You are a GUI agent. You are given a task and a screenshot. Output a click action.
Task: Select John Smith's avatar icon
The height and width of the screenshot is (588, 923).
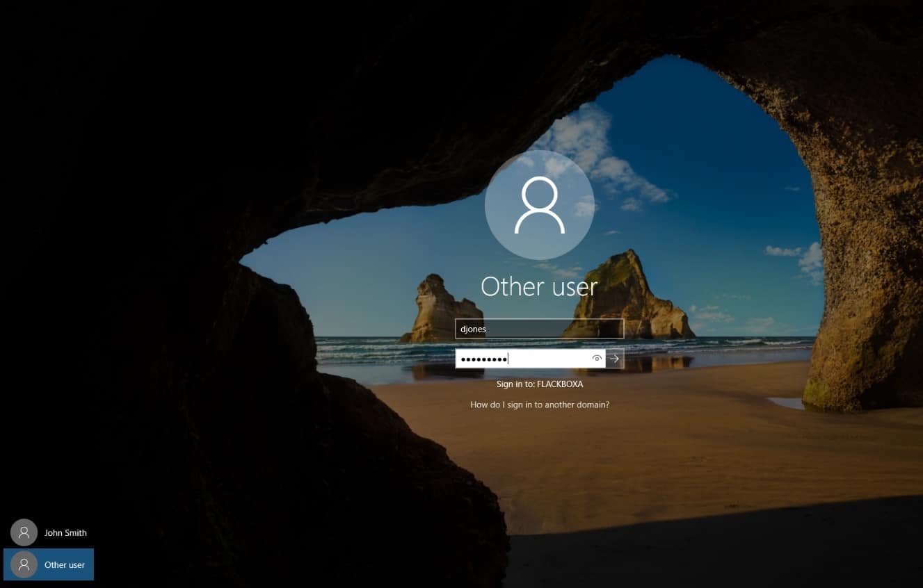[x=24, y=533]
